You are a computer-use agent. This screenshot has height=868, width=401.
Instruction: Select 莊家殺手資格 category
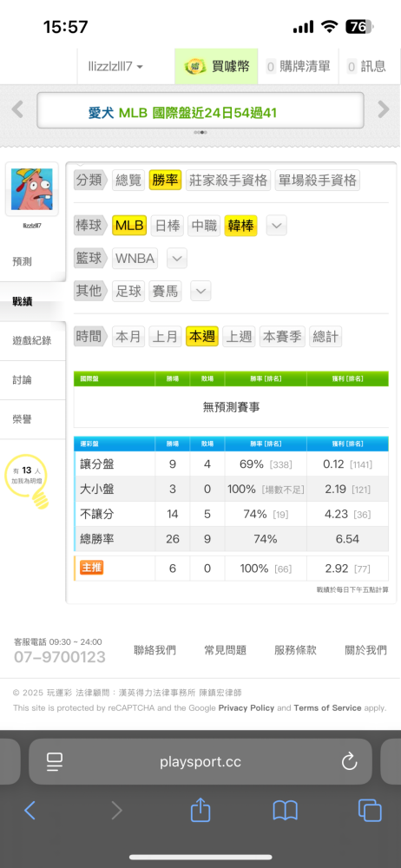pos(228,181)
